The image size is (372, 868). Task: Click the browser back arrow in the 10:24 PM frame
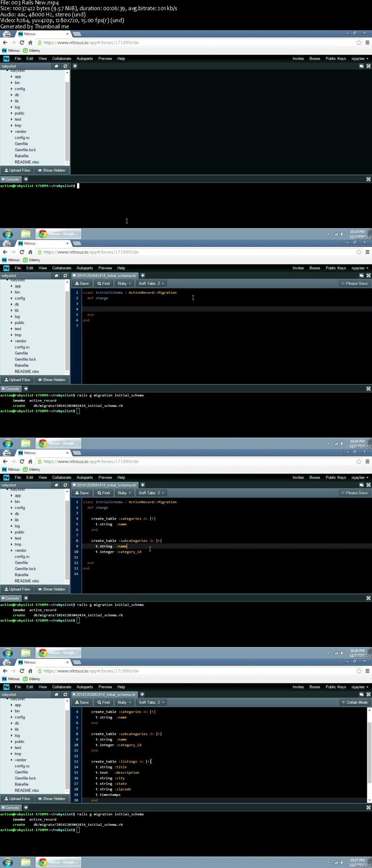[5, 252]
